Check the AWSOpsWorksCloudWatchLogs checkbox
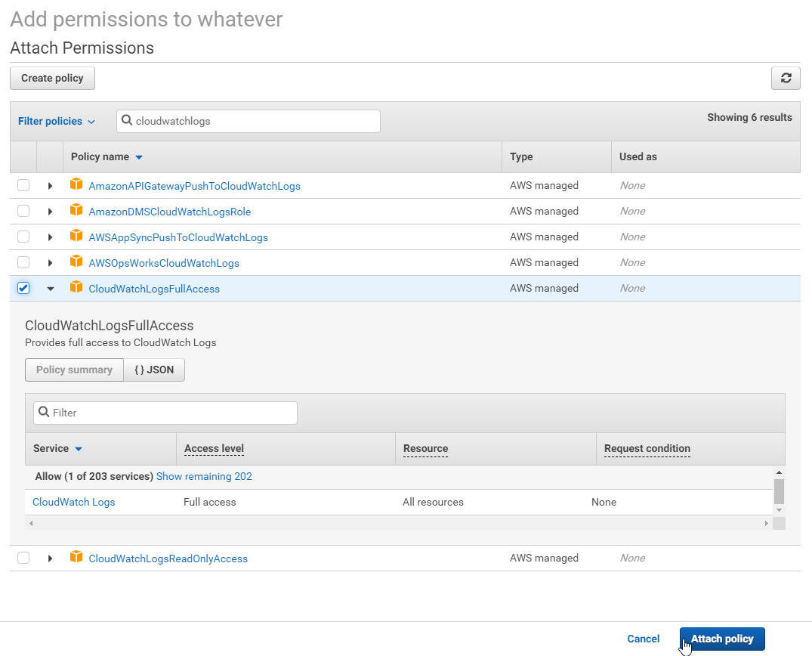812x656 pixels. [23, 262]
